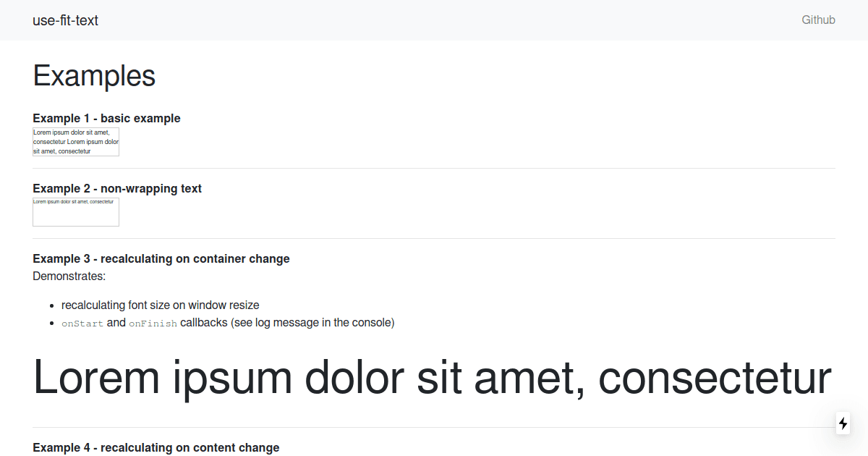Image resolution: width=868 pixels, height=456 pixels.
Task: Click the Example 3 container change heading
Action: (x=161, y=258)
